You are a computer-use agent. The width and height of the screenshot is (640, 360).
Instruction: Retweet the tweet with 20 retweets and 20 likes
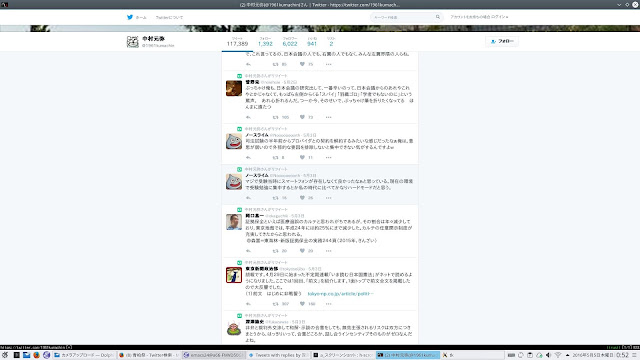276,251
